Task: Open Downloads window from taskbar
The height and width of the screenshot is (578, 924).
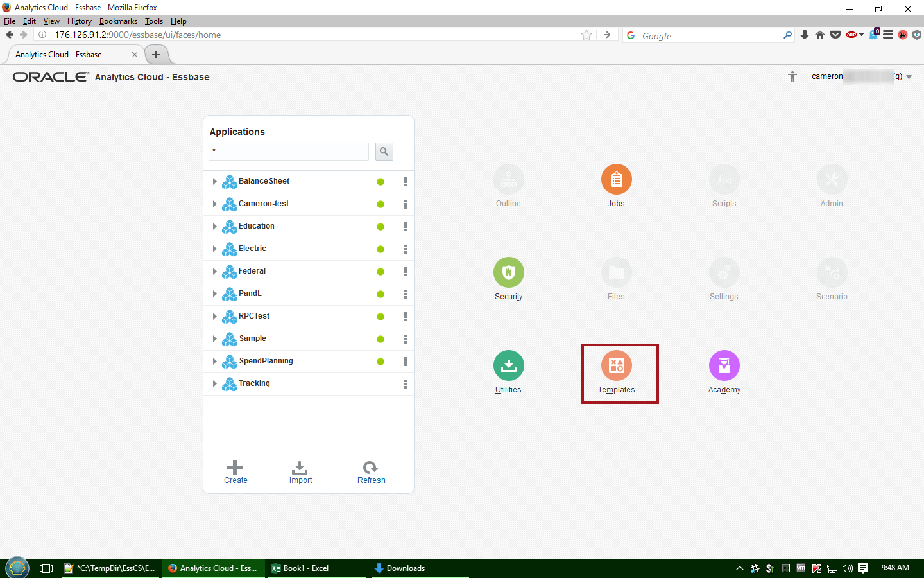Action: tap(418, 568)
